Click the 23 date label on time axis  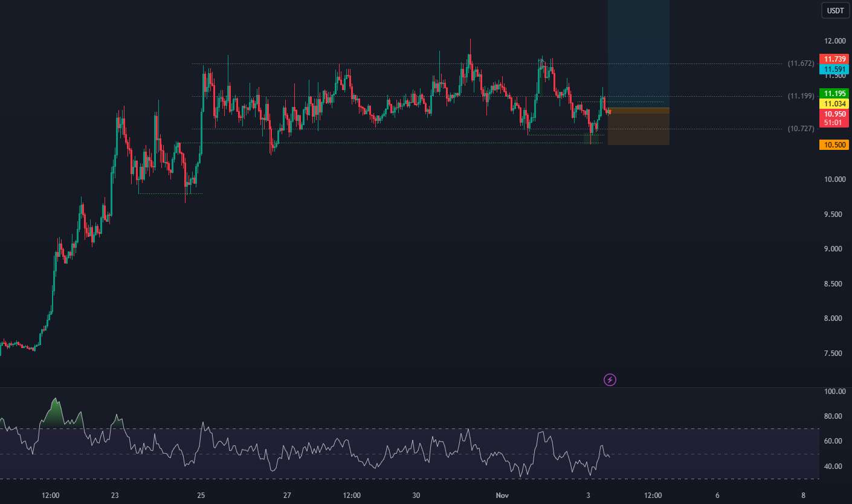[115, 495]
